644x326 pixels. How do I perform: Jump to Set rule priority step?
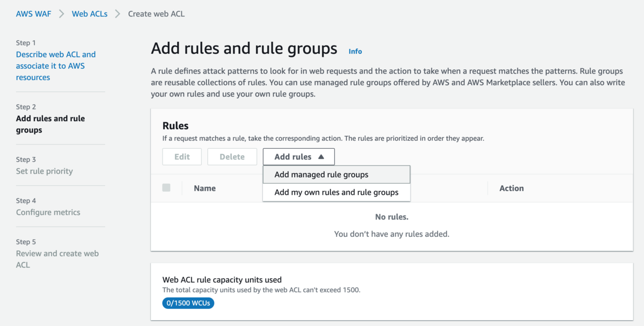click(x=45, y=171)
